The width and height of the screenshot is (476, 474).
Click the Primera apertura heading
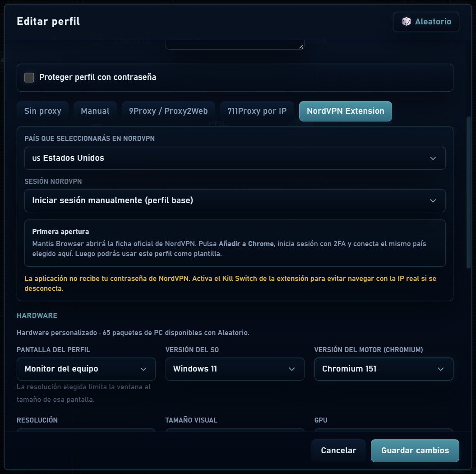click(x=61, y=232)
